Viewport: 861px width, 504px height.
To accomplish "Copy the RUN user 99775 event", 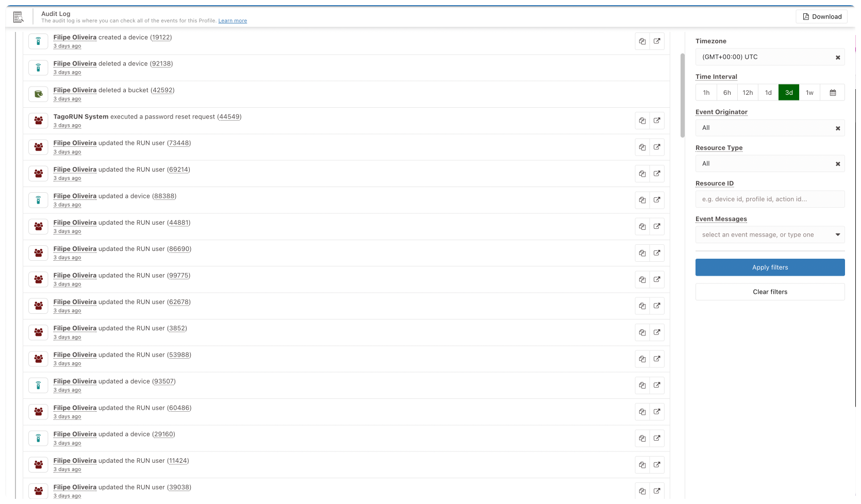I will (642, 279).
